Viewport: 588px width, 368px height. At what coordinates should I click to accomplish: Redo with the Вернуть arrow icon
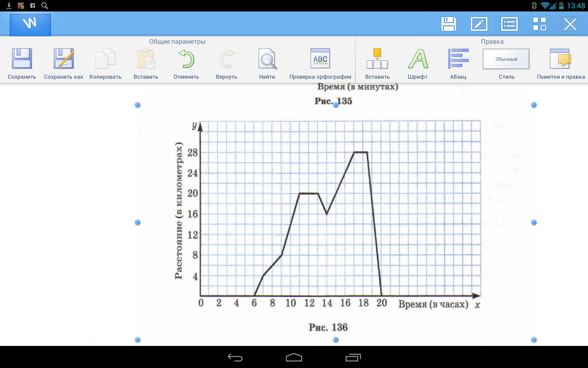point(226,59)
